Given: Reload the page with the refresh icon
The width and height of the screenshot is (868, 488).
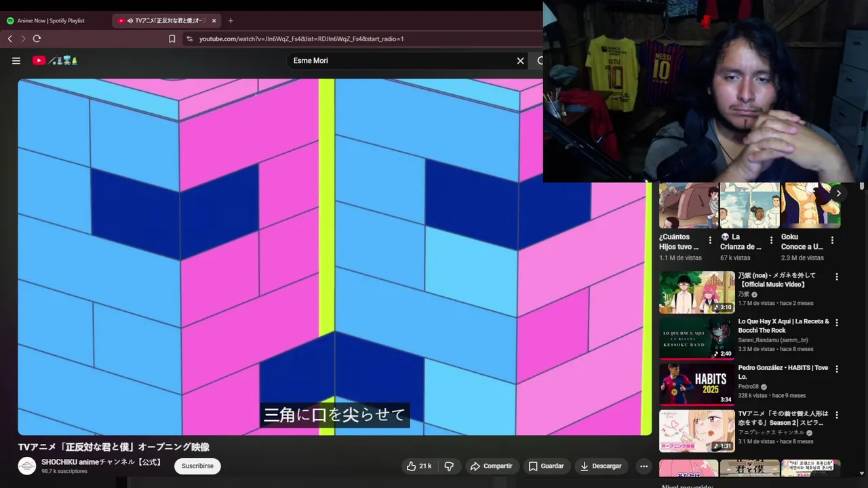Looking at the screenshot, I should (x=37, y=39).
